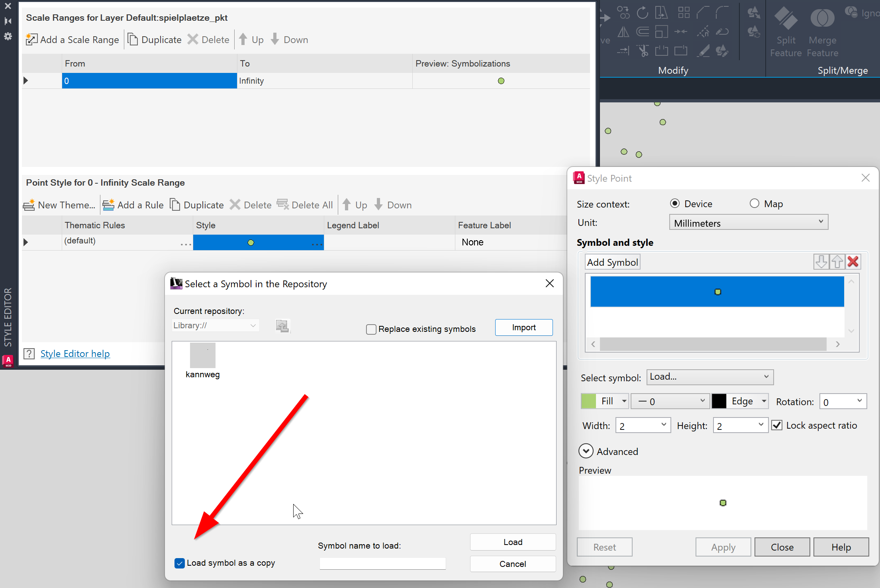The width and height of the screenshot is (880, 588).
Task: Click the green Fill color swatch
Action: coord(588,401)
